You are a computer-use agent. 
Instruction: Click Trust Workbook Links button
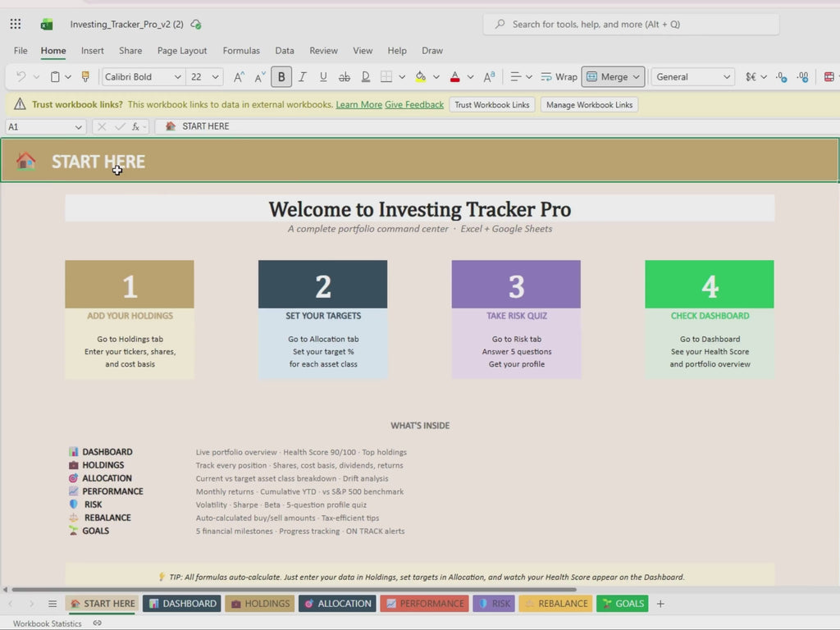pos(492,105)
